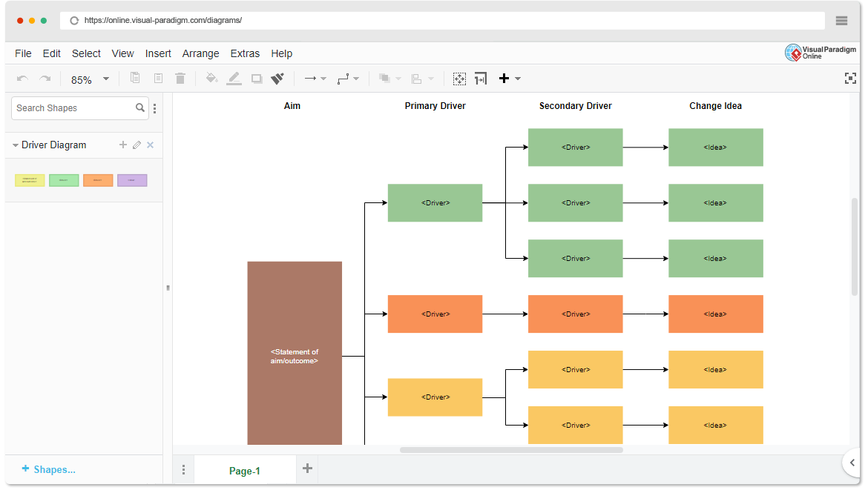Click the vertical scrollbar
868x493 pixels.
855,247
